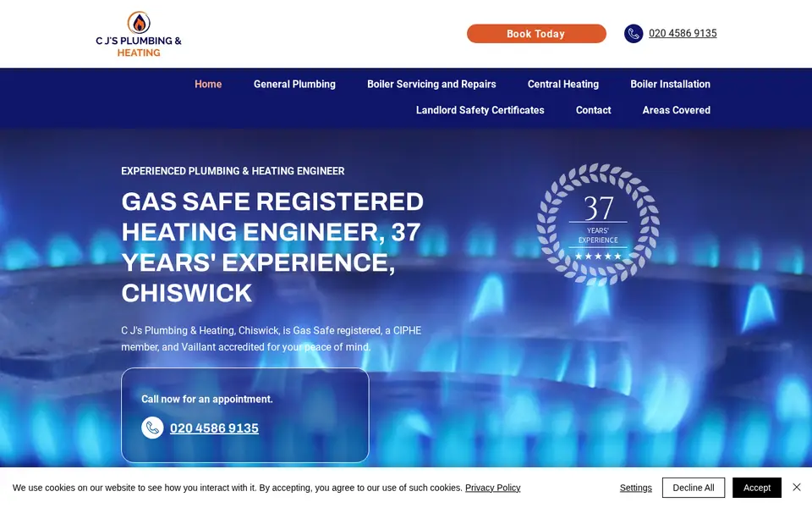Image resolution: width=812 pixels, height=508 pixels.
Task: Open the Privacy Policy link
Action: pos(492,488)
